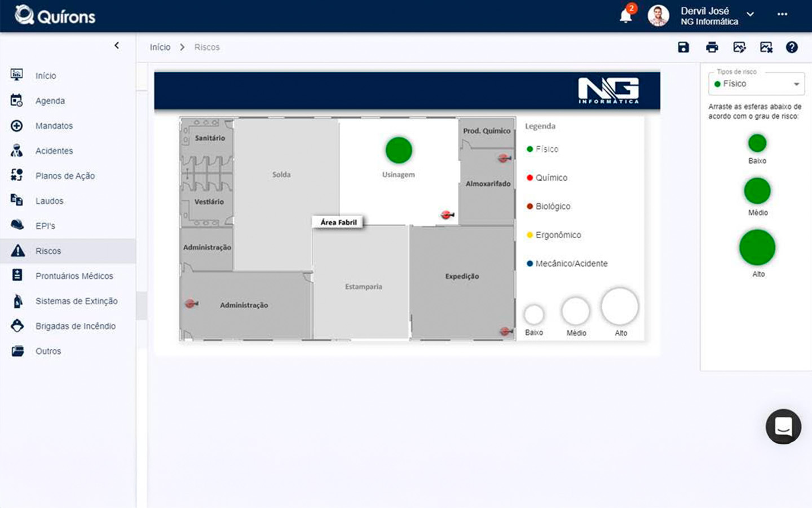Screen dimensions: 812x508
Task: Click the add image icon in toolbar
Action: (739, 47)
